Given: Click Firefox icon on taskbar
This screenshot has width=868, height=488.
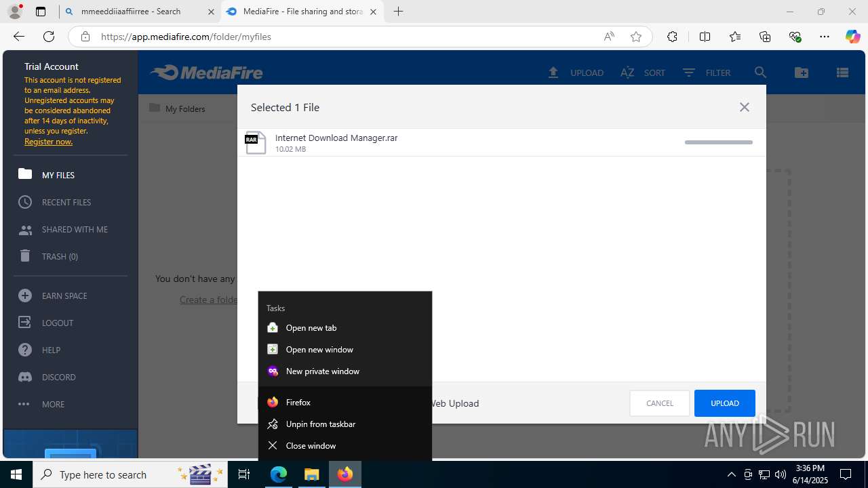Looking at the screenshot, I should [x=345, y=474].
